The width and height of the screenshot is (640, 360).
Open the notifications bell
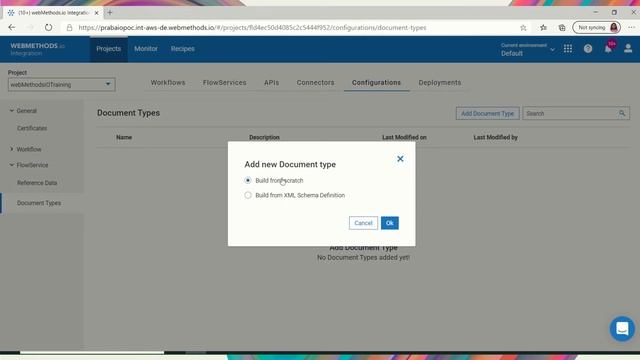(608, 49)
